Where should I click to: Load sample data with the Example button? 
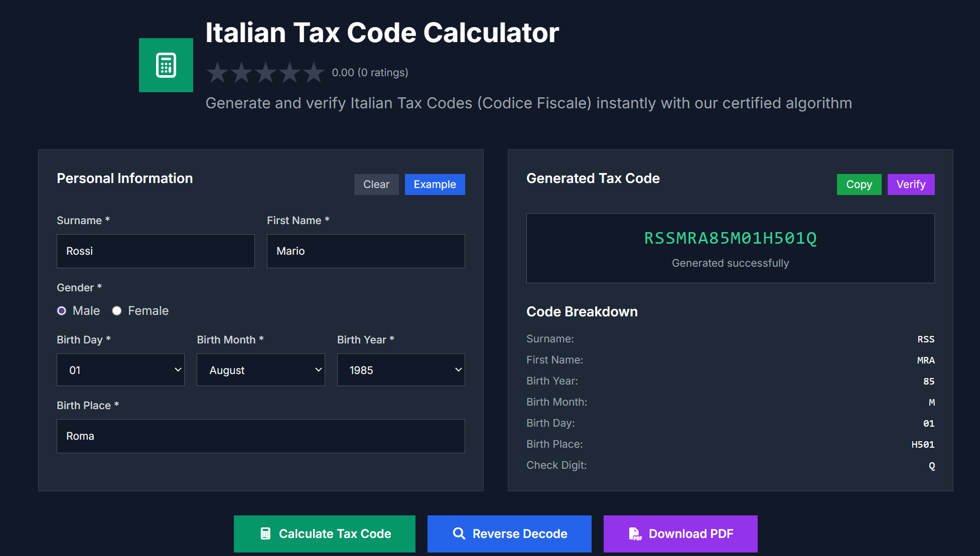pos(435,184)
